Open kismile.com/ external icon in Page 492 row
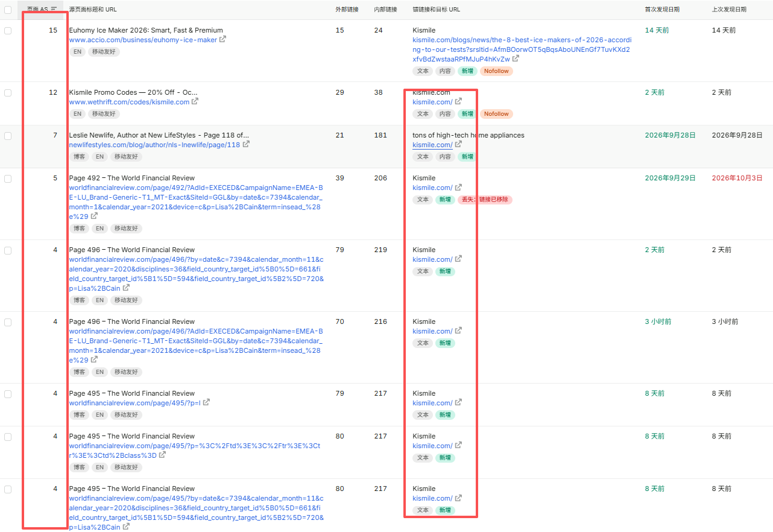Image resolution: width=773 pixels, height=532 pixels. 458,187
